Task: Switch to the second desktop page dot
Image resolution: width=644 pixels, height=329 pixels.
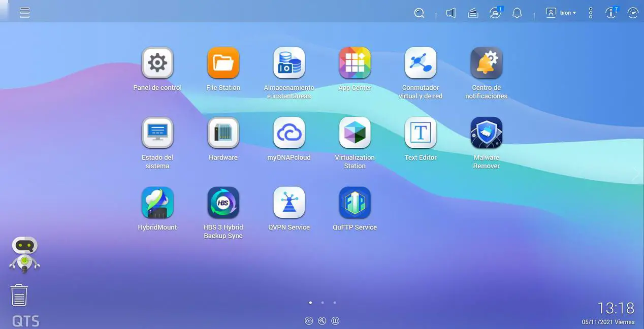Action: pyautogui.click(x=323, y=302)
